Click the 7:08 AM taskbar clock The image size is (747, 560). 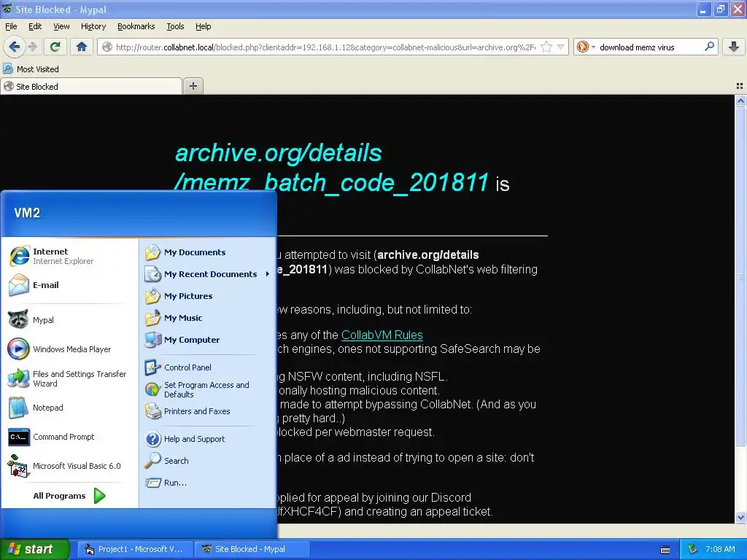[720, 549]
